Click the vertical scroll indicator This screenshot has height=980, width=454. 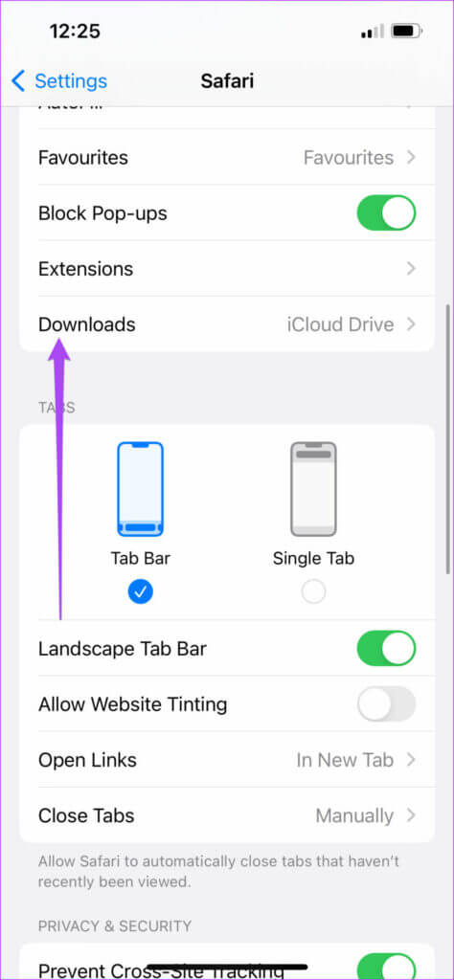[x=447, y=438]
